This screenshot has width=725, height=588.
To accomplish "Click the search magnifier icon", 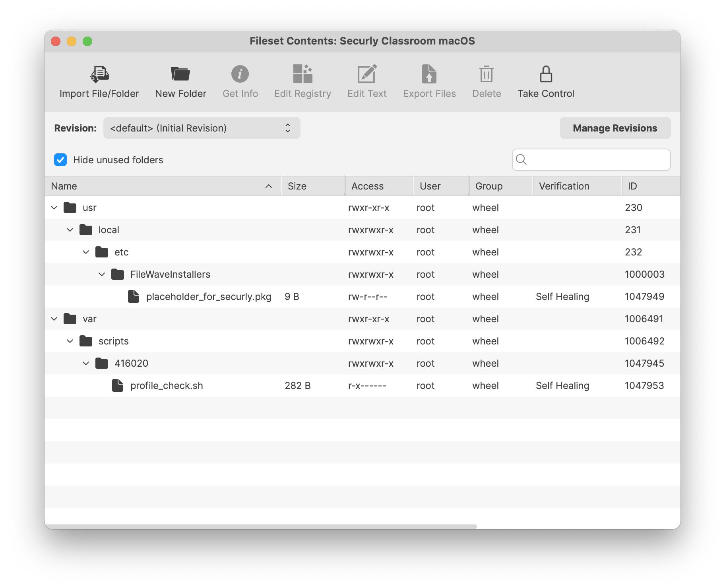I will click(521, 160).
